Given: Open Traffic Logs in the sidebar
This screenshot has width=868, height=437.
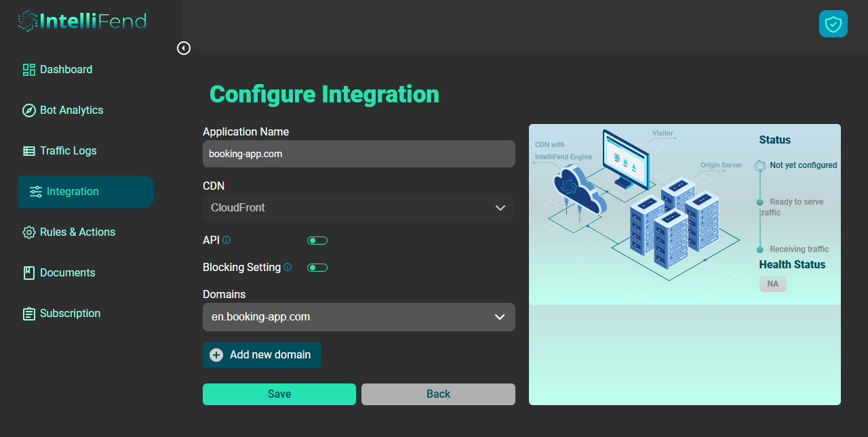Looking at the screenshot, I should [86, 151].
